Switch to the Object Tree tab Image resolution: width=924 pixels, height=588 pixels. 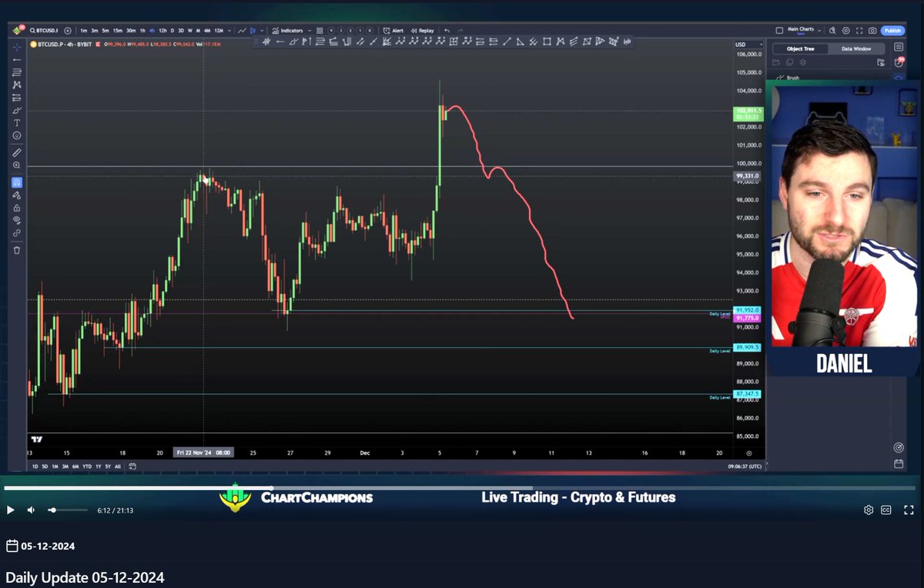pos(800,48)
